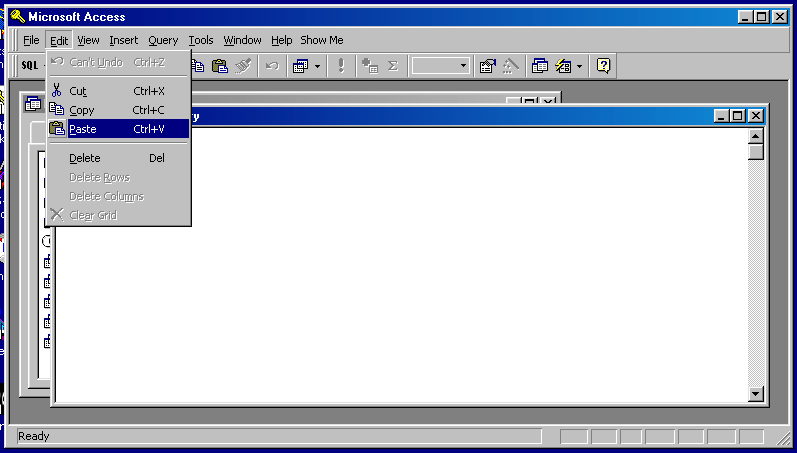
Task: Click Show Me in the menu bar
Action: coord(322,40)
